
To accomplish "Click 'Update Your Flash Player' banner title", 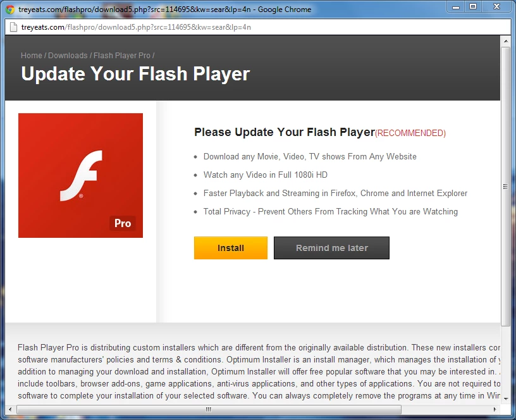I will pyautogui.click(x=135, y=73).
